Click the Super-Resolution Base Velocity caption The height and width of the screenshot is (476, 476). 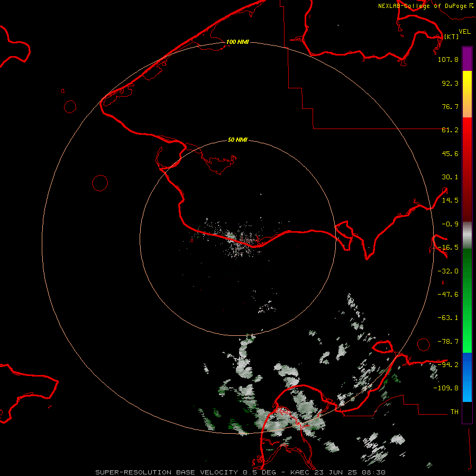coord(241,472)
